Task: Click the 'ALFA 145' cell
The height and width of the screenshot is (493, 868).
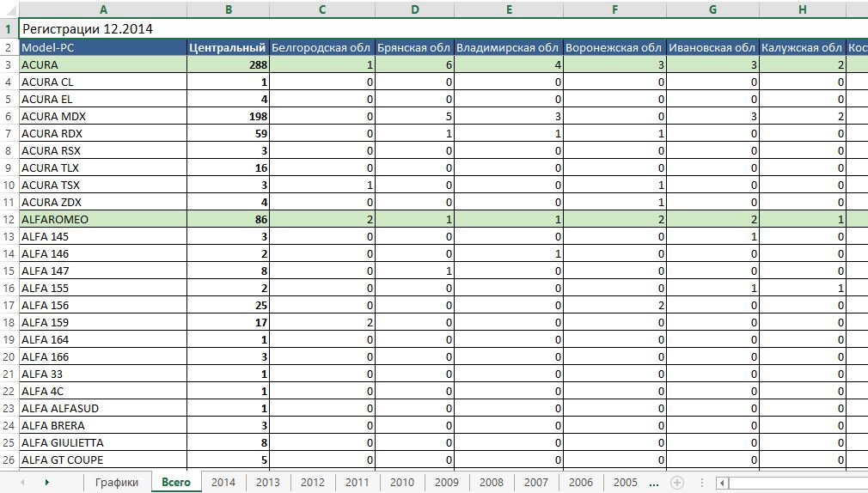Action: (103, 236)
